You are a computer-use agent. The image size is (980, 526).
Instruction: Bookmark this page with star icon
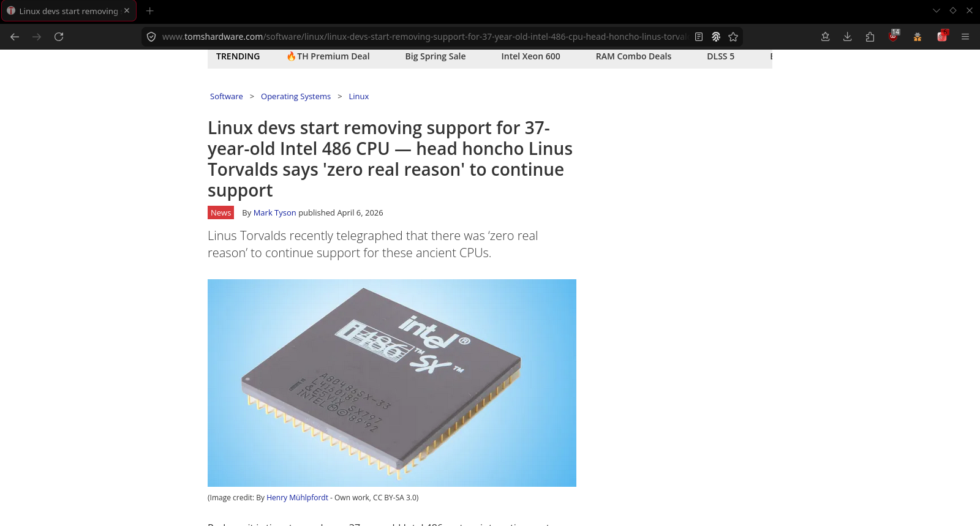[x=733, y=37]
